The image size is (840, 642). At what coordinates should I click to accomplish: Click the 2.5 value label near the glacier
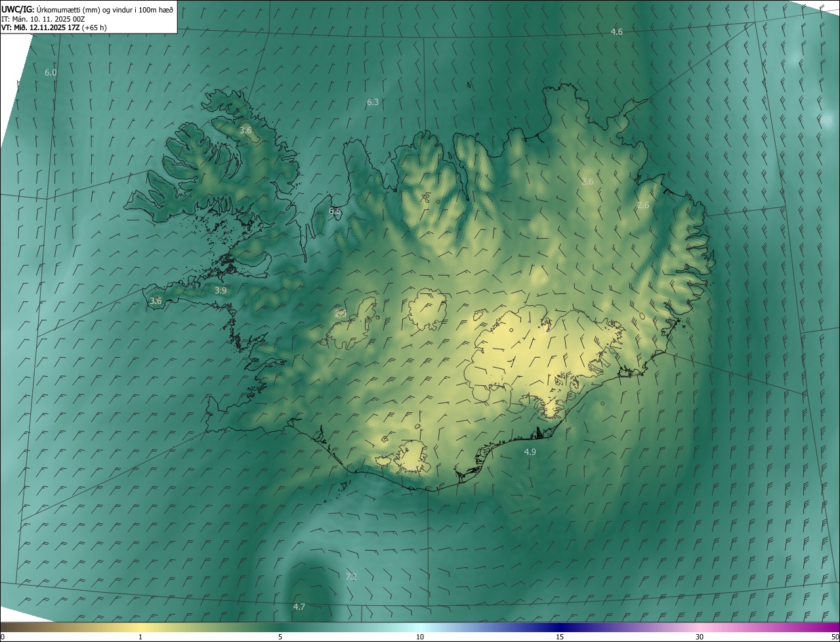click(x=341, y=314)
